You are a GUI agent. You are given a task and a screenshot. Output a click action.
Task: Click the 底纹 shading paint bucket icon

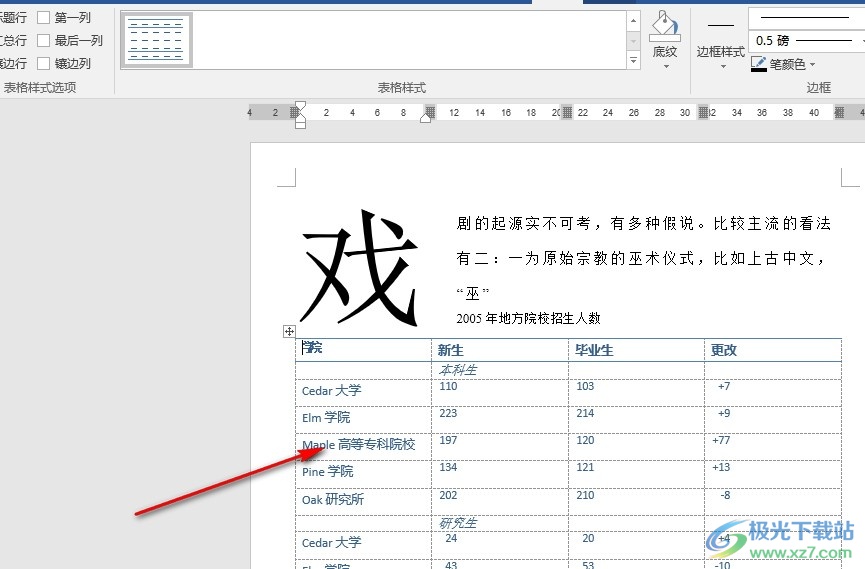[x=664, y=26]
